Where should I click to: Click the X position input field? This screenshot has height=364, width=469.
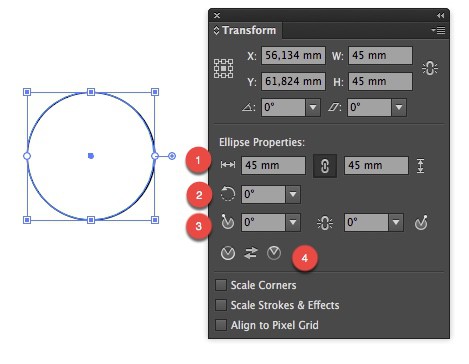point(293,55)
